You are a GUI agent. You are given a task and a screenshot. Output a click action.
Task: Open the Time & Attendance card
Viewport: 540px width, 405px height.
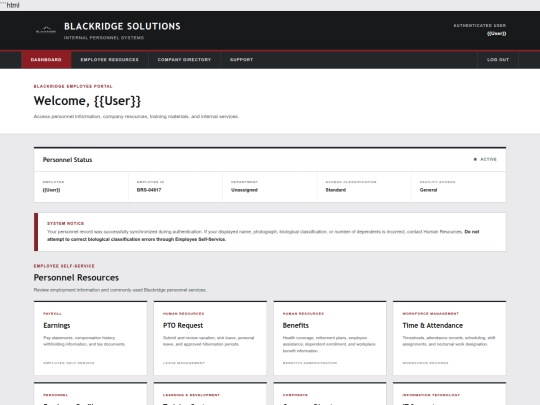[449, 338]
